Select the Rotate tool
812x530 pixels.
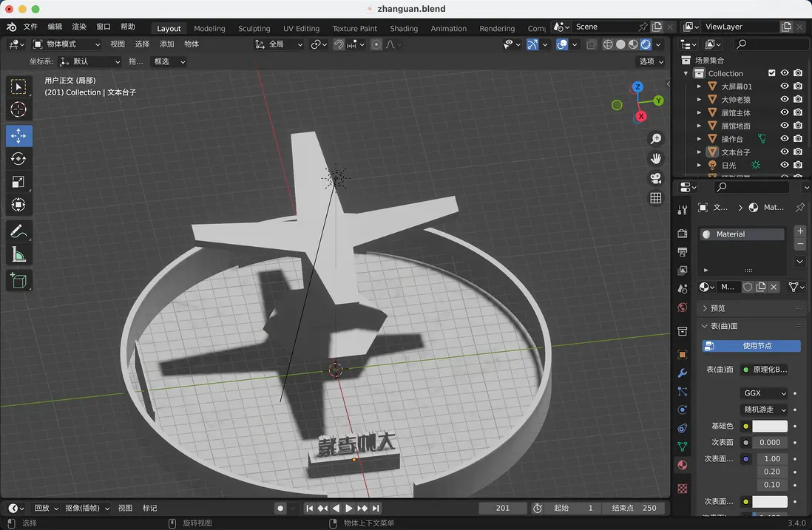click(18, 158)
